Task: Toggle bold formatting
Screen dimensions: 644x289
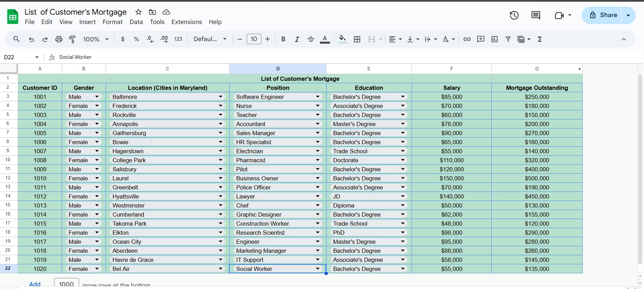Action: click(x=283, y=39)
